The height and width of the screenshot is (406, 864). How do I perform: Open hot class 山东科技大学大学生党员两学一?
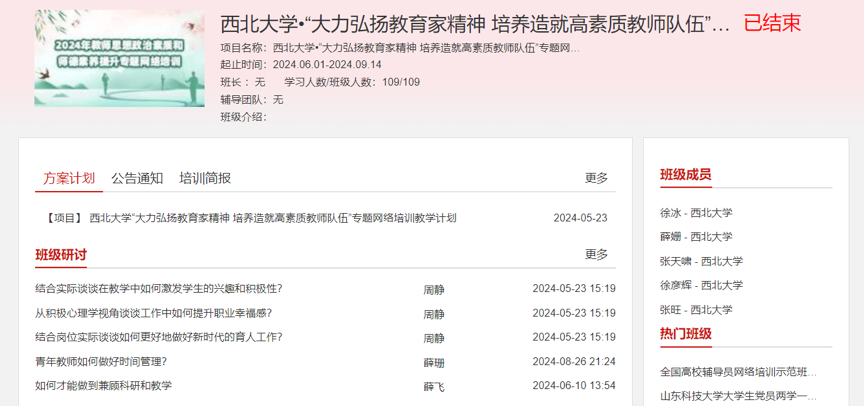click(x=738, y=396)
